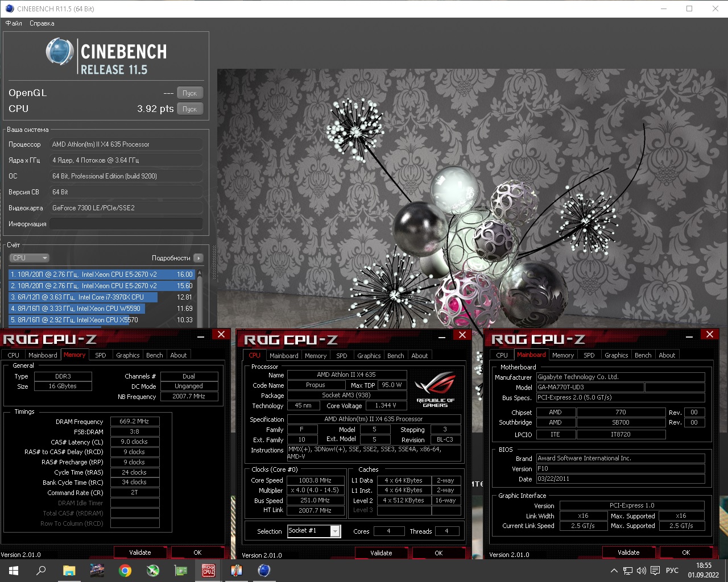Image resolution: width=728 pixels, height=582 pixels.
Task: Select ranking row 2 Xeon E5-2670 v2 15.60
Action: pyautogui.click(x=102, y=286)
